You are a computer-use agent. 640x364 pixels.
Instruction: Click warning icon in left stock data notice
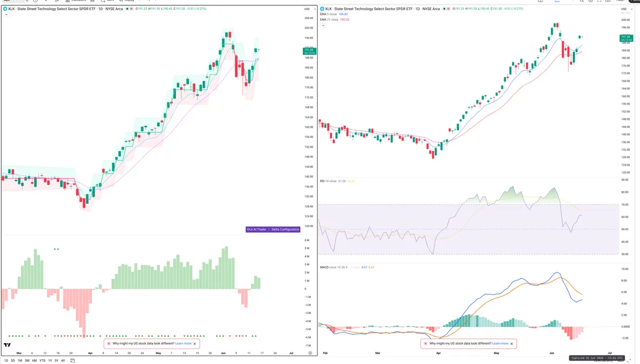pos(109,344)
